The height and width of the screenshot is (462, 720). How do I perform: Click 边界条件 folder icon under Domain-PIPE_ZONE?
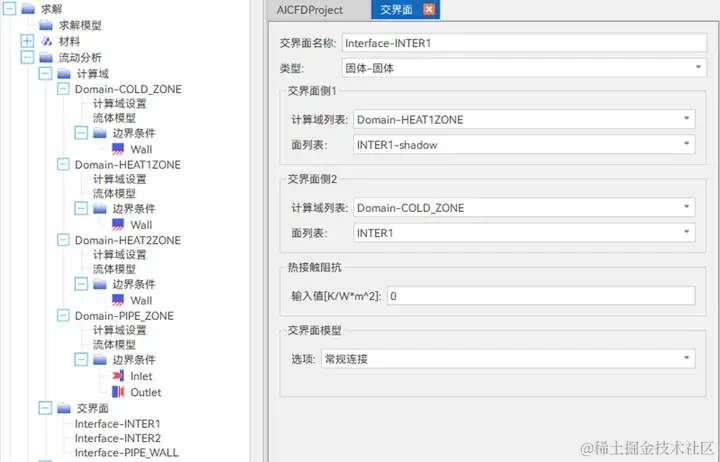pos(100,359)
